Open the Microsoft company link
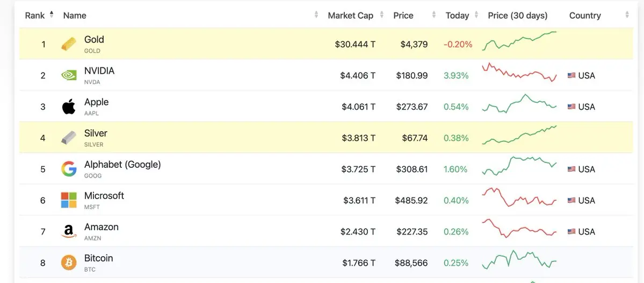 coord(104,196)
